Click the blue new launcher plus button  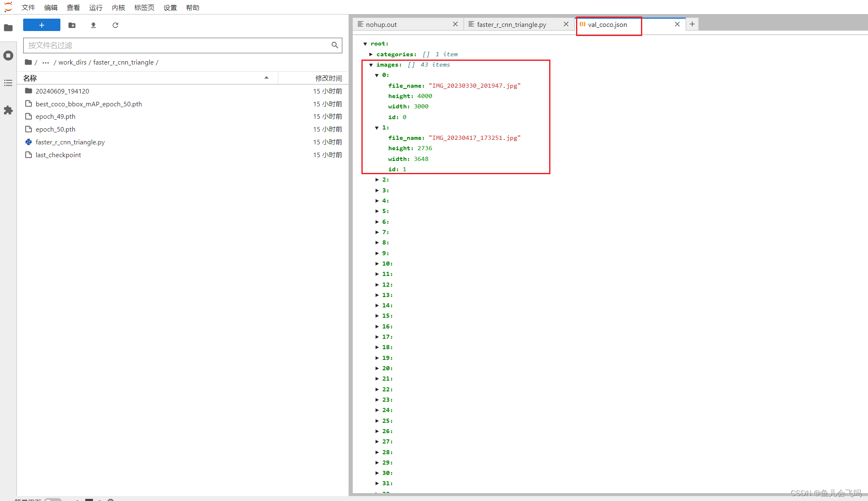[x=41, y=25]
